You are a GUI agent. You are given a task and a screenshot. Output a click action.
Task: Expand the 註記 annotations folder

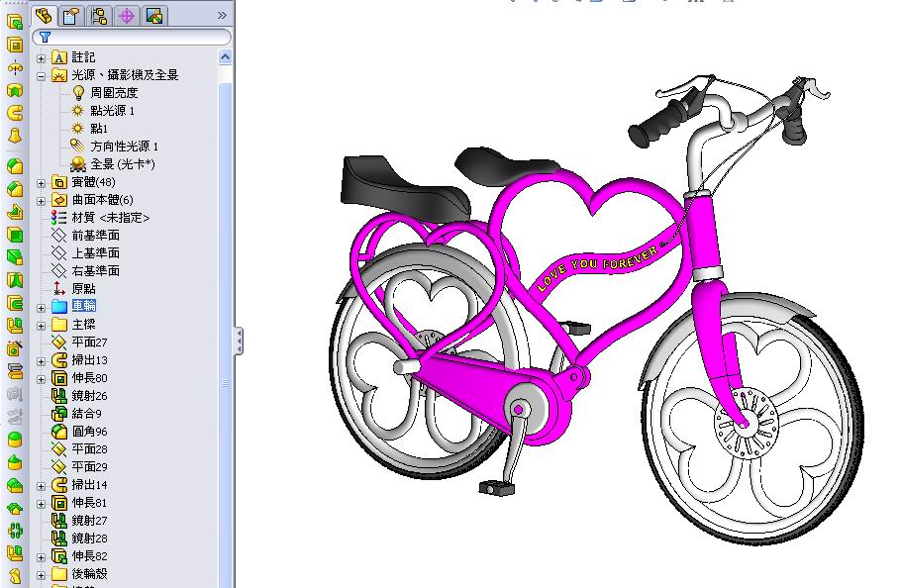[x=41, y=58]
